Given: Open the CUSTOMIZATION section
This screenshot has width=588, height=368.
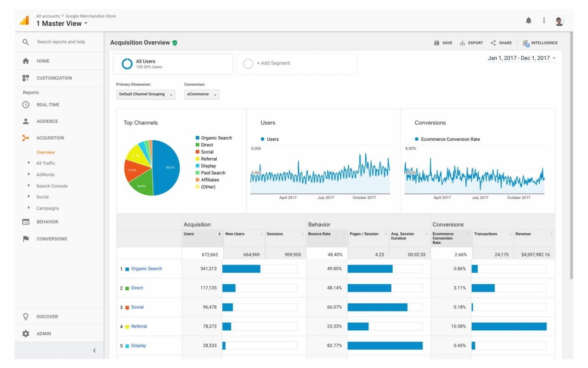Looking at the screenshot, I should (x=54, y=78).
